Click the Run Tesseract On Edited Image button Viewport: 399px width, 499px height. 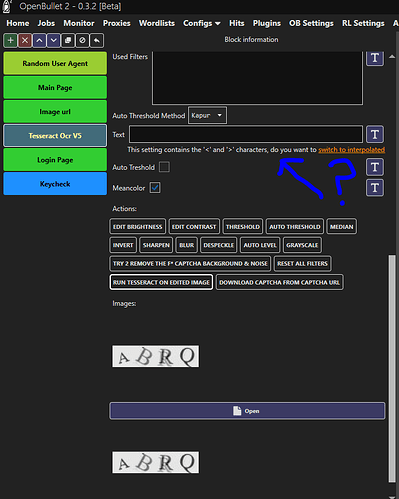point(161,282)
